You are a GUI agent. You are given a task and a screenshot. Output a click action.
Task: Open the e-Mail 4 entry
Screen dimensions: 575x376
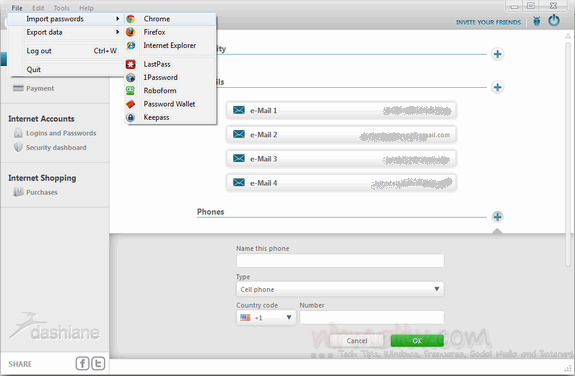pos(341,183)
